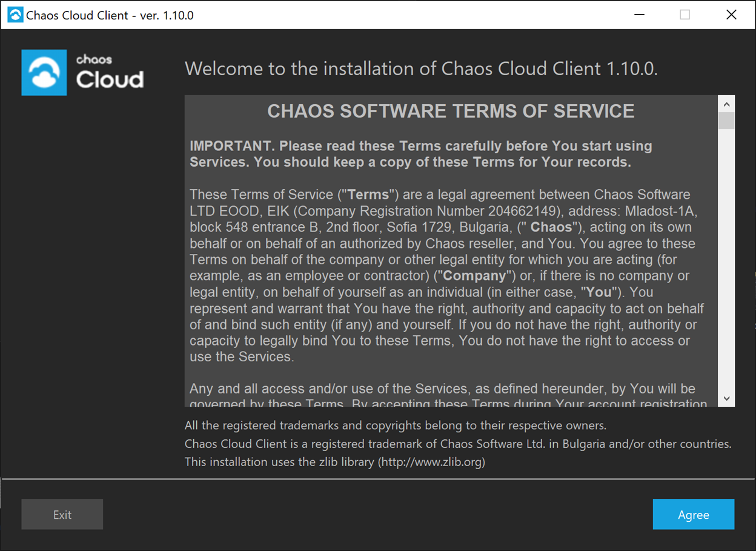Select the Terms of Service heading
The width and height of the screenshot is (756, 551).
pyautogui.click(x=451, y=111)
